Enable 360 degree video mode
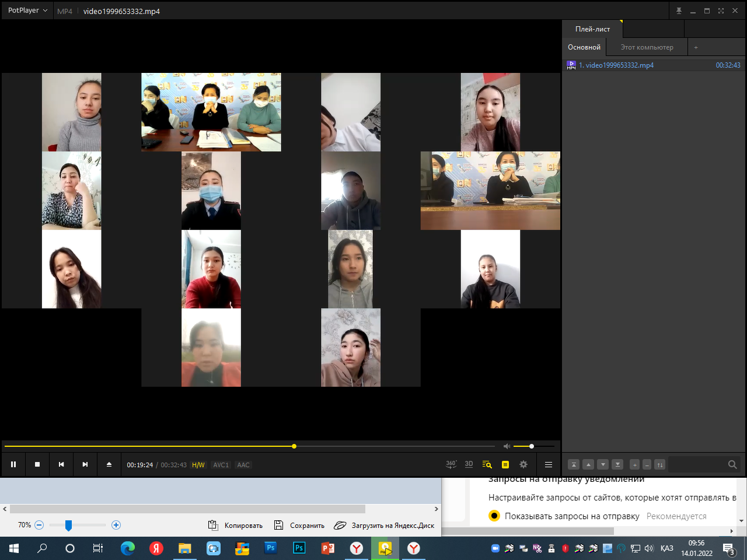 click(x=451, y=464)
